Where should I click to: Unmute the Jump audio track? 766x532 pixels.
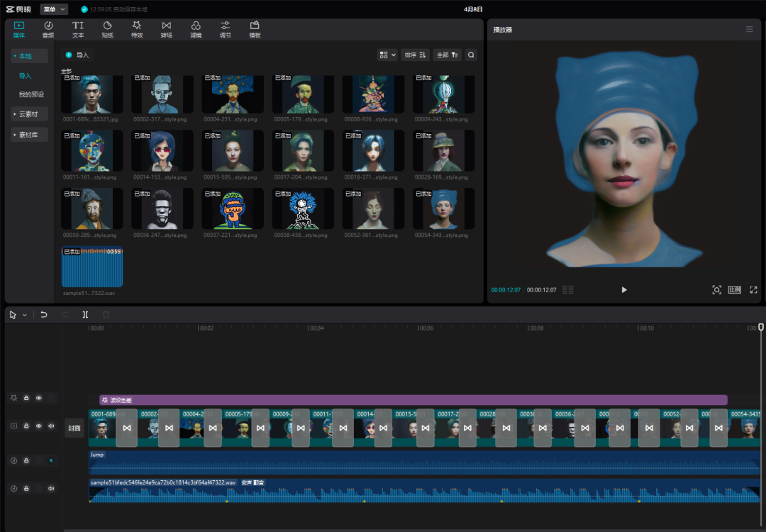(x=51, y=460)
